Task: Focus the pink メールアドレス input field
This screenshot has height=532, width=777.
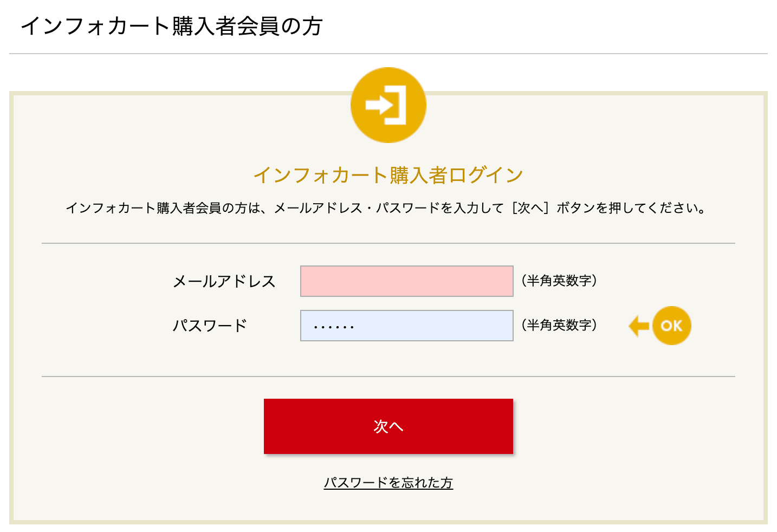Action: click(x=406, y=281)
